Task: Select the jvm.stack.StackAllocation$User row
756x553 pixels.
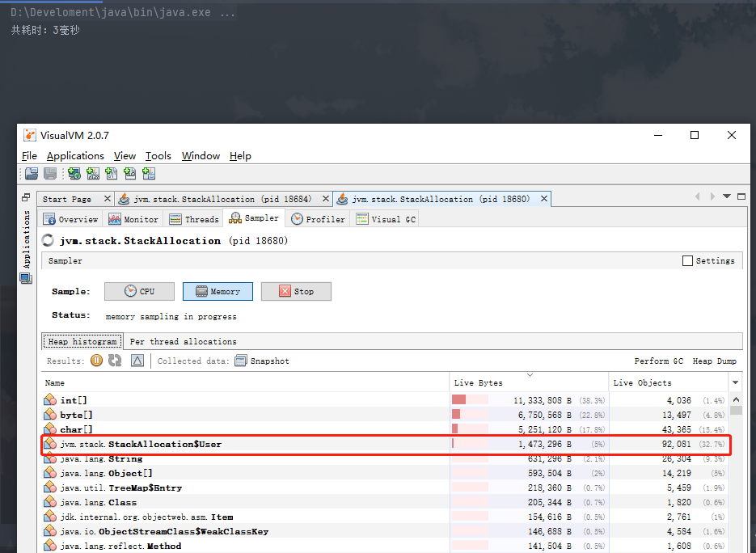Action: 386,444
